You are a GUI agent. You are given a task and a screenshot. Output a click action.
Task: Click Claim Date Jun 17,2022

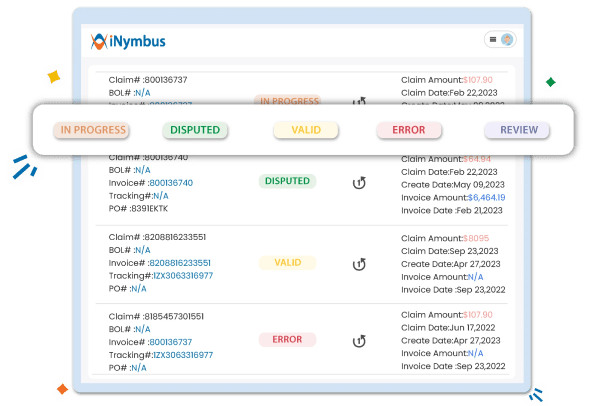(x=448, y=328)
